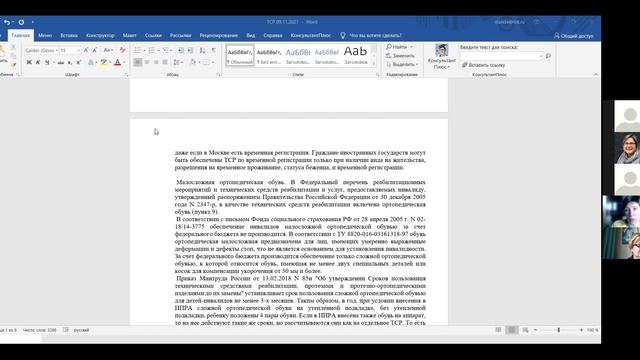The height and width of the screenshot is (360, 640).
Task: Click the Redo/Repeat circular arrow icon
Action: [x=21, y=22]
